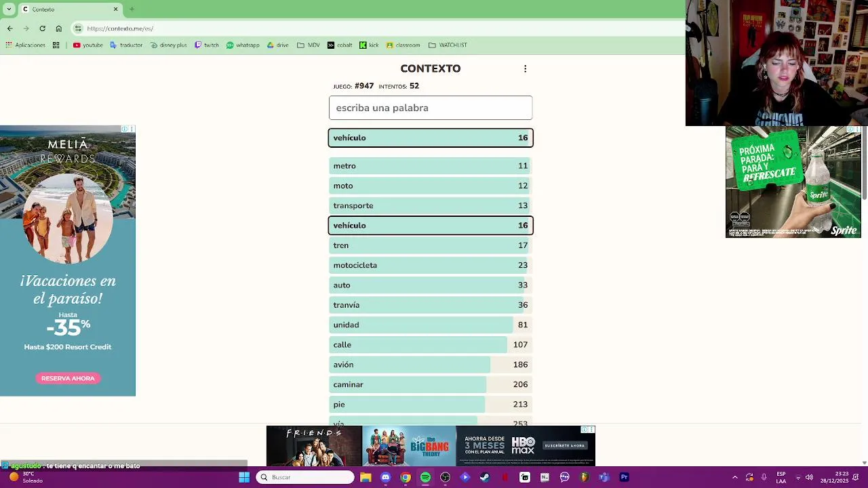868x488 pixels.
Task: Open the tab groups grid icon
Action: click(56, 45)
